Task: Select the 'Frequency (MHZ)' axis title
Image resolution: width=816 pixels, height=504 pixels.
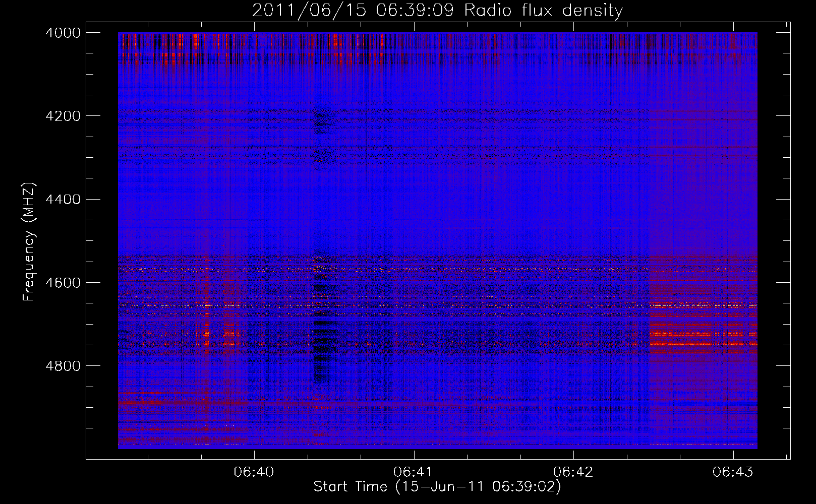Action: [x=29, y=242]
